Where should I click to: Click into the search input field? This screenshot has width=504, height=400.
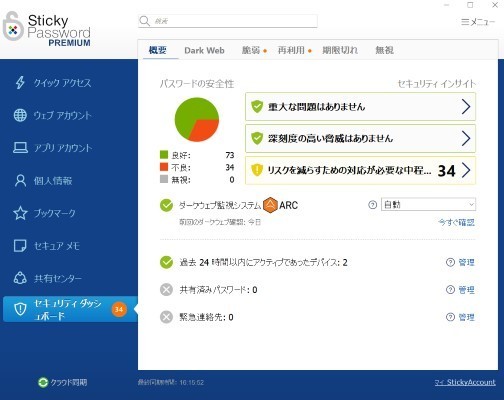point(228,21)
